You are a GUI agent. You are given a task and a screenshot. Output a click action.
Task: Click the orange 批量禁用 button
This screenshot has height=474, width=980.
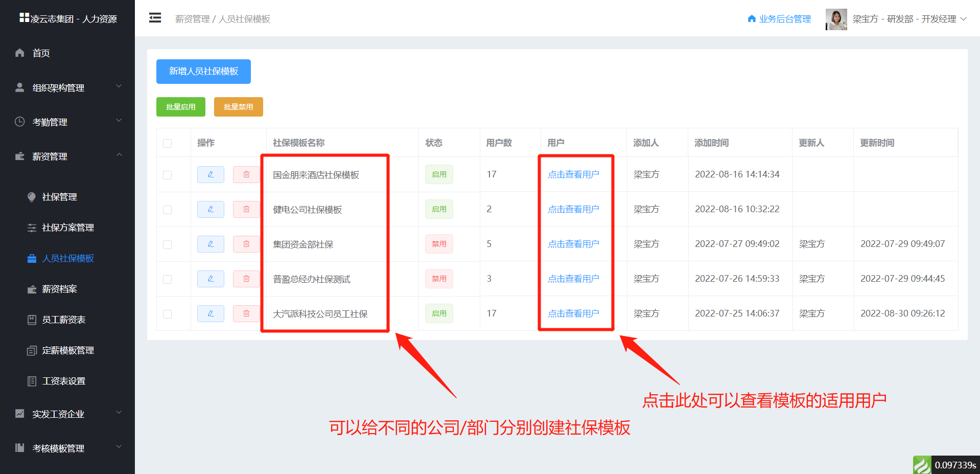[239, 107]
